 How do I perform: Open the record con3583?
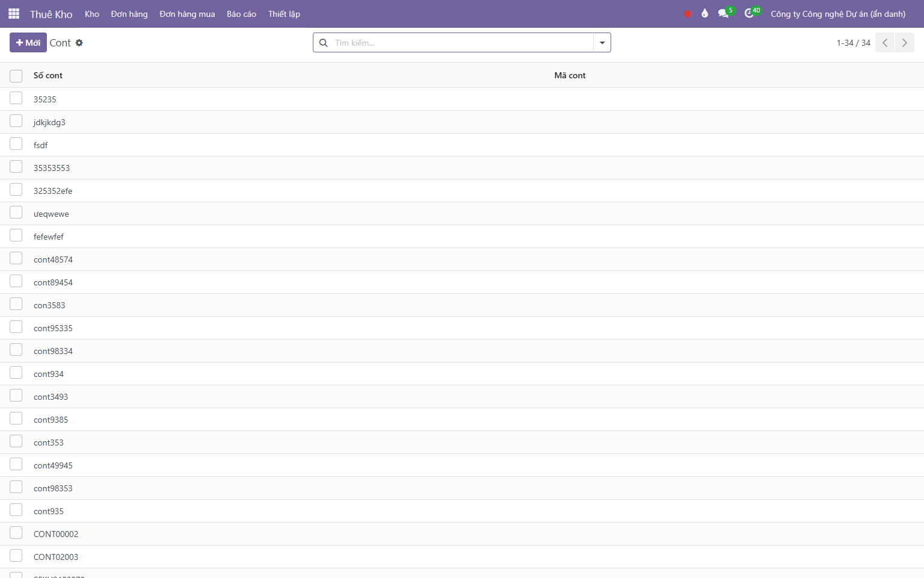point(49,305)
